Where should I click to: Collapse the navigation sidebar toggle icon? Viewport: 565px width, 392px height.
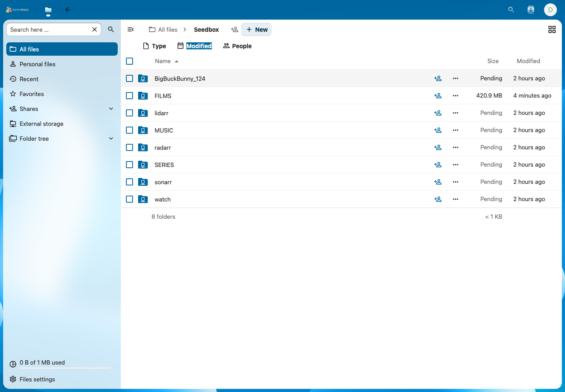131,29
